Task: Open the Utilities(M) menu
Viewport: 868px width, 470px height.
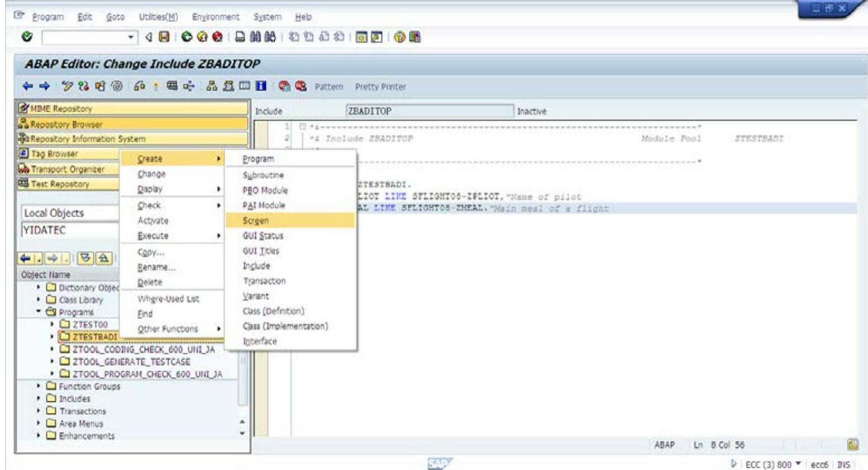Action: point(158,17)
